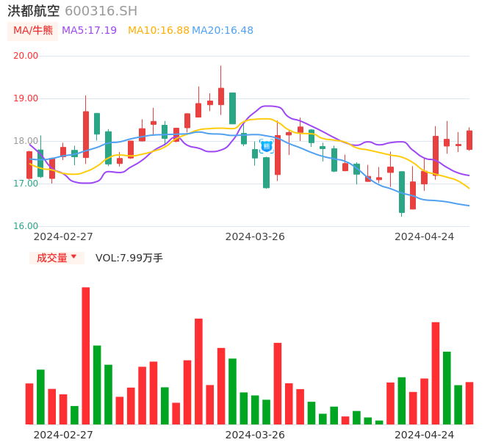504x445 pixels.
Task: Click the 2024-03-26 date under the price chart
Action: coord(255,236)
